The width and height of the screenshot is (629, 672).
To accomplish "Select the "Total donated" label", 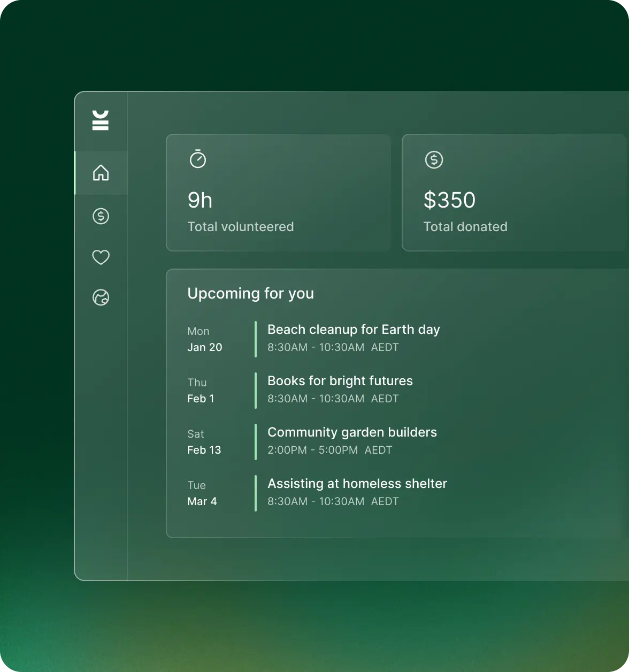I will (x=465, y=227).
